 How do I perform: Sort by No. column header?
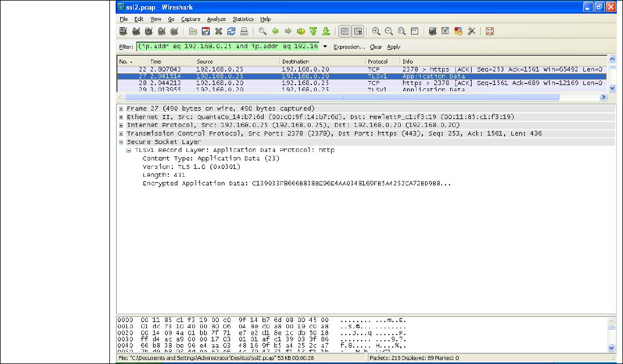tap(132, 62)
